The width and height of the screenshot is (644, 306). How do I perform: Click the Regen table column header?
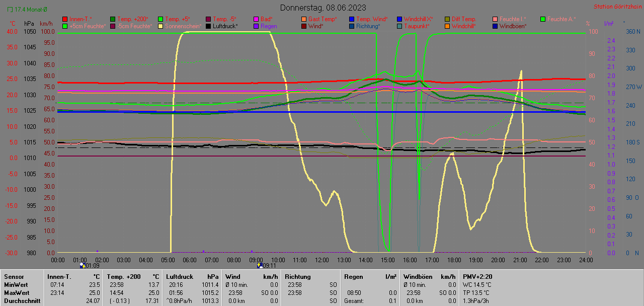tap(353, 277)
